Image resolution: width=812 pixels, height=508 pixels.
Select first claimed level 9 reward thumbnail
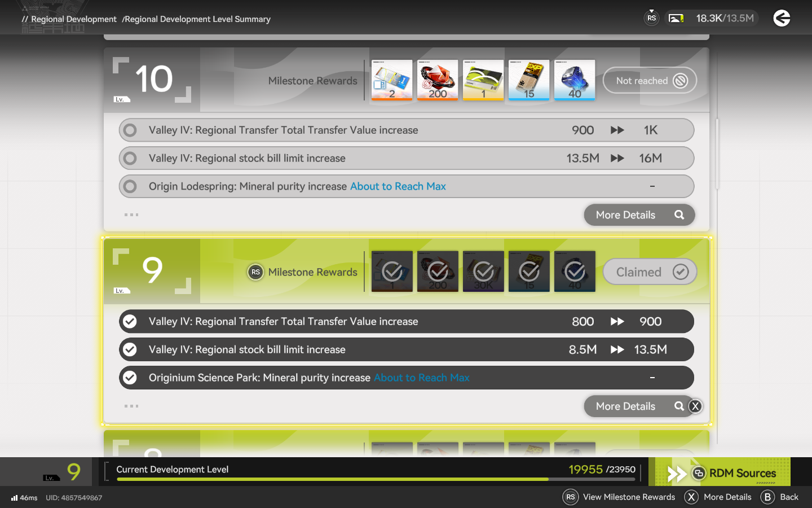pyautogui.click(x=392, y=271)
